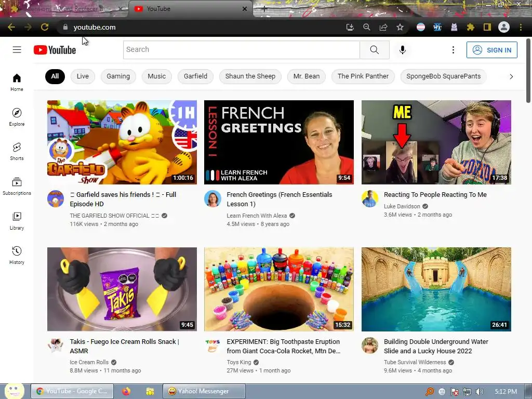
Task: Open Explore in the sidebar
Action: (x=17, y=117)
